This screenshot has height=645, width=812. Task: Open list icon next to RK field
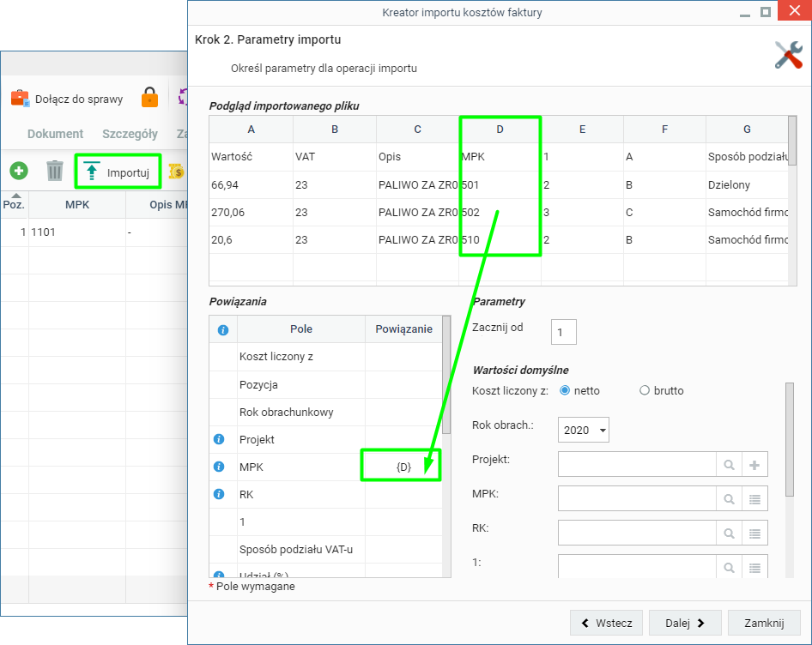click(754, 533)
